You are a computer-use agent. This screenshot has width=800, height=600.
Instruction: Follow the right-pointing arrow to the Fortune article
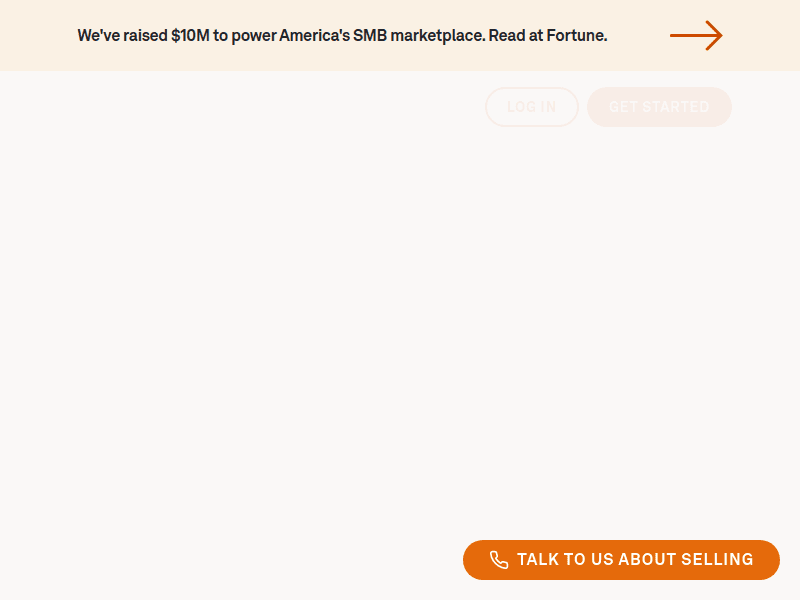(696, 36)
